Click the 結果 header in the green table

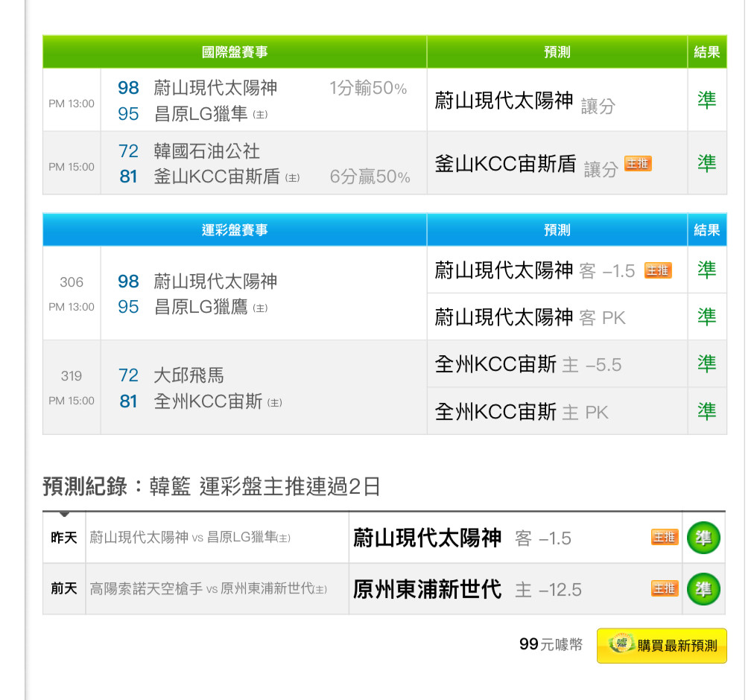tap(707, 52)
